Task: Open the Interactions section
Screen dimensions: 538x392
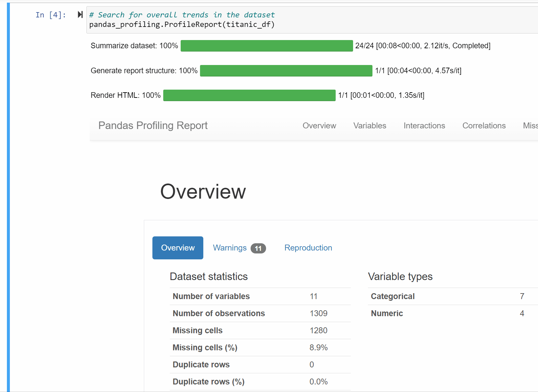Action: 424,126
